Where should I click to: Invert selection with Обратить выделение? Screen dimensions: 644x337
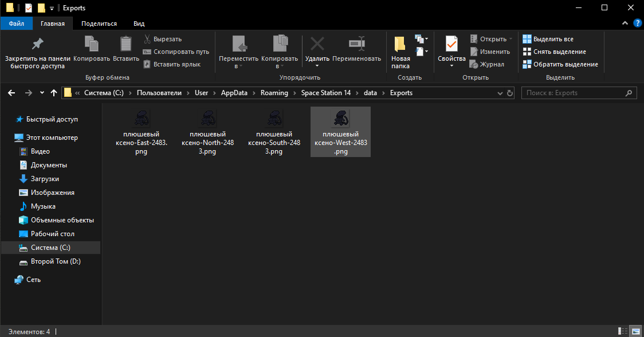pos(560,64)
